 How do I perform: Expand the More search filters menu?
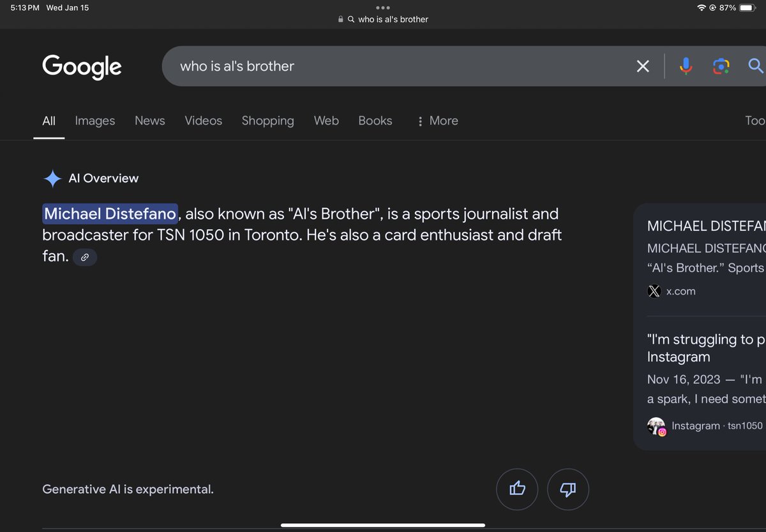click(x=438, y=121)
